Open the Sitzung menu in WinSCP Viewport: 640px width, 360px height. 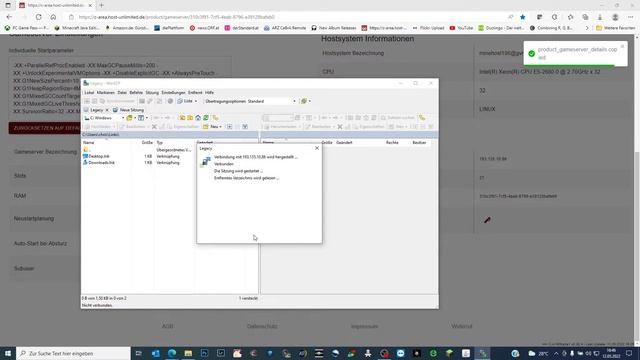(x=152, y=93)
